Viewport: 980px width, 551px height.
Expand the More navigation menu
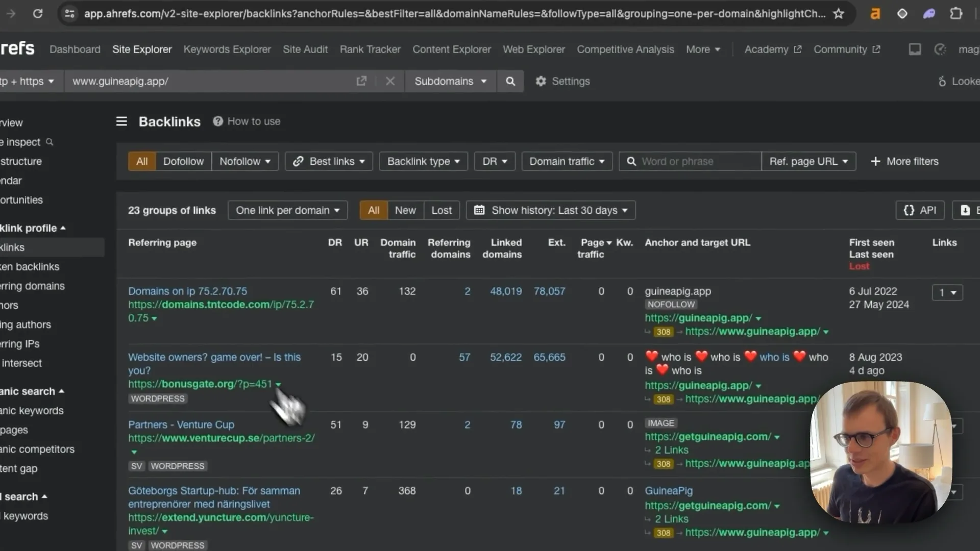pyautogui.click(x=703, y=49)
